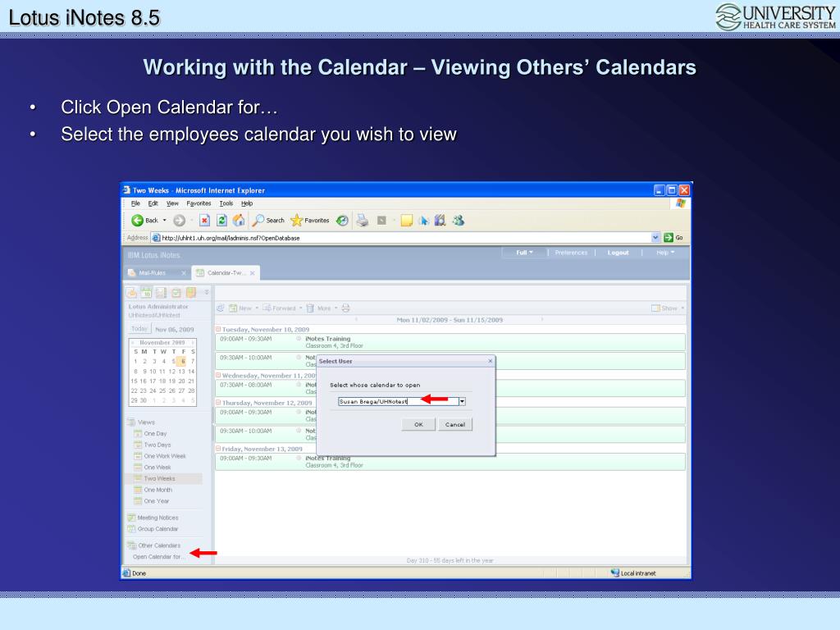Open the Full mode dropdown
The height and width of the screenshot is (630, 840).
coord(524,253)
